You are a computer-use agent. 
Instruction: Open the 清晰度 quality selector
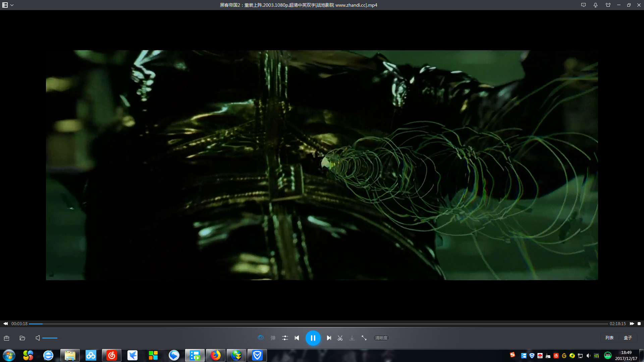[x=381, y=338]
